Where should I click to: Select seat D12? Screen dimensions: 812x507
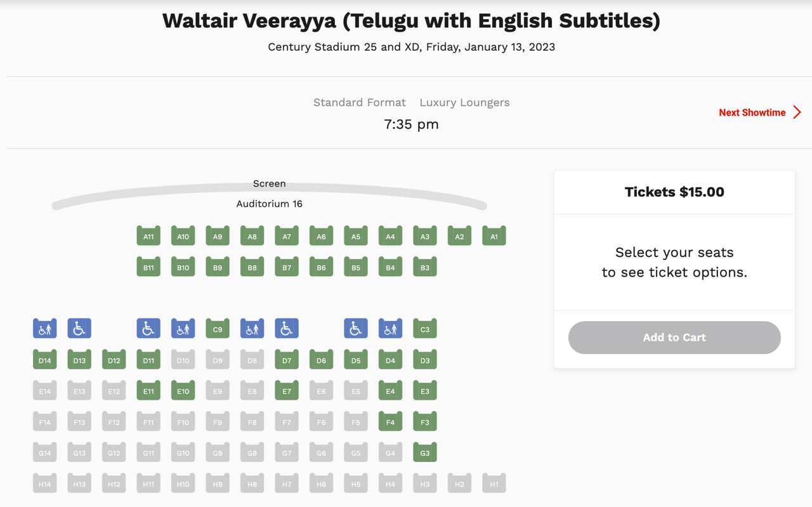pos(114,360)
